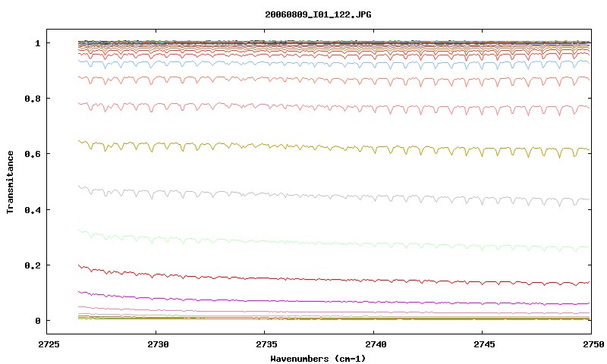
Task: Click the y-axis tick label 1
Action: click(x=37, y=43)
